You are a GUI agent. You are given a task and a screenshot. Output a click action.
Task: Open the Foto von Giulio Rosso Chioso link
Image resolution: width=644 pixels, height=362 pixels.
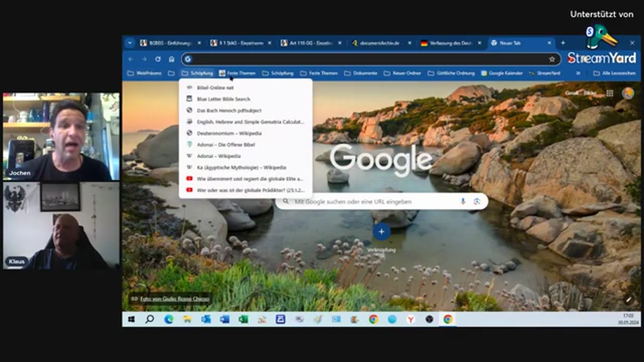click(x=174, y=299)
